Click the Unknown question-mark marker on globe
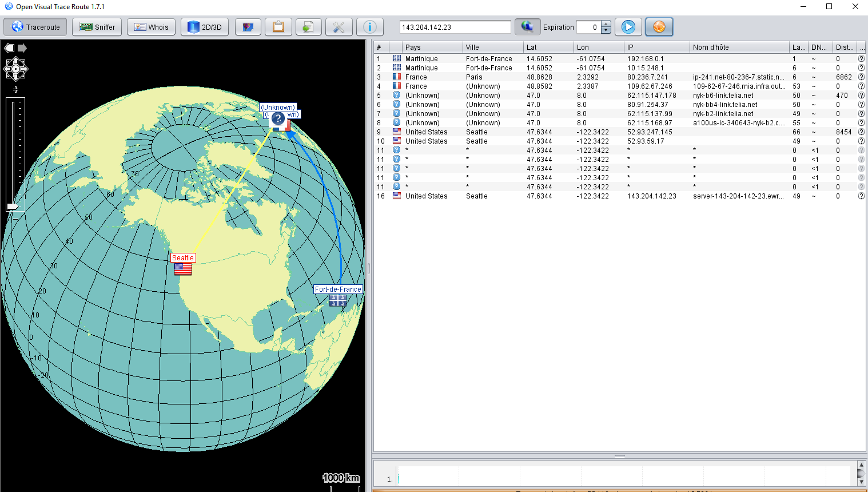Screen dimensions: 868x492 pyautogui.click(x=278, y=118)
